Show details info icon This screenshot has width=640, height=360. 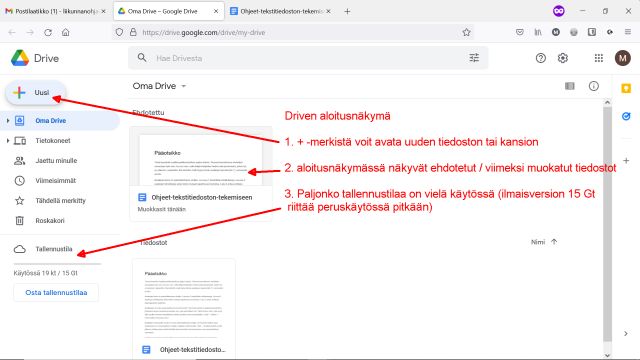point(593,86)
